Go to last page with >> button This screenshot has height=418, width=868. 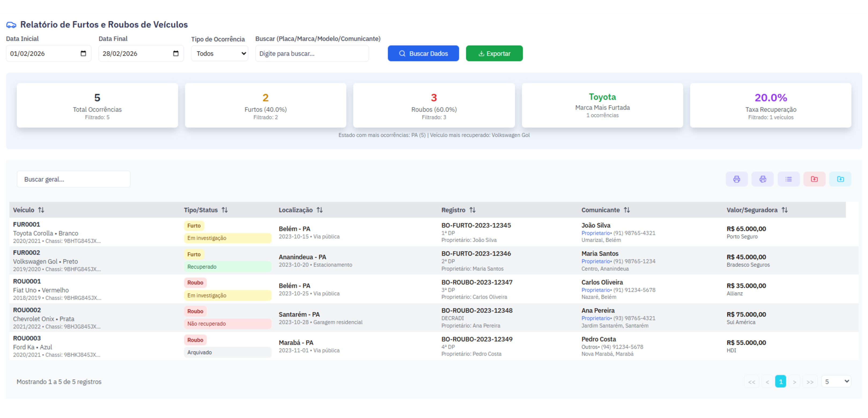[810, 382]
